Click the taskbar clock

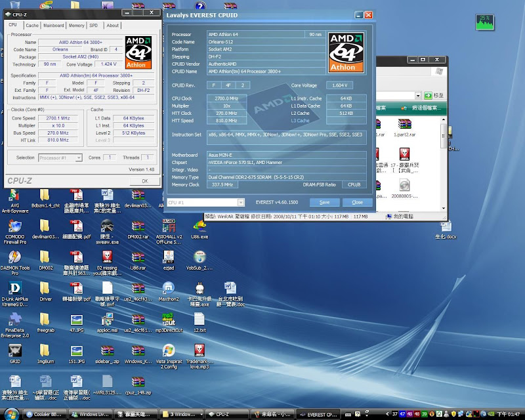[508, 414]
